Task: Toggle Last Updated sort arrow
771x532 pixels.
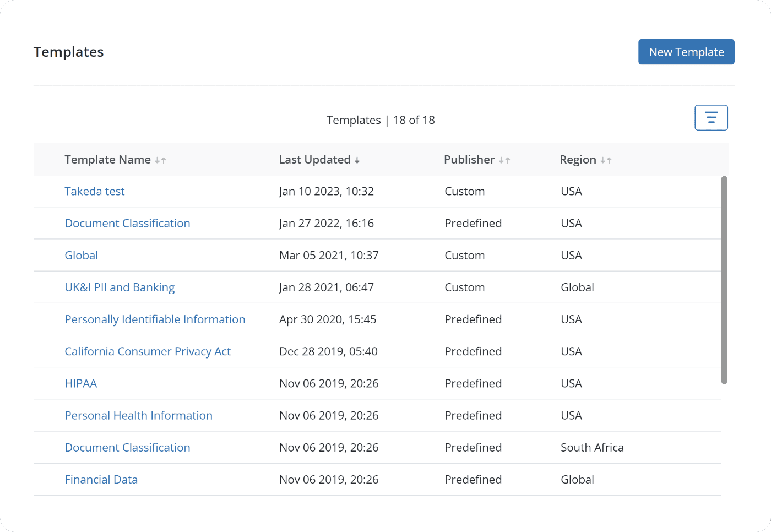Action: tap(357, 160)
